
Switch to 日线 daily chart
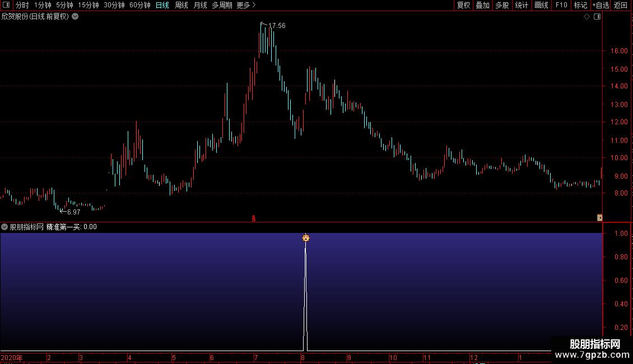(x=162, y=5)
